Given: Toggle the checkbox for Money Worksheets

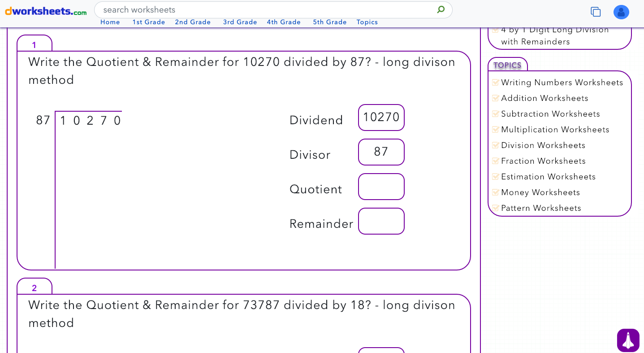Looking at the screenshot, I should (496, 192).
